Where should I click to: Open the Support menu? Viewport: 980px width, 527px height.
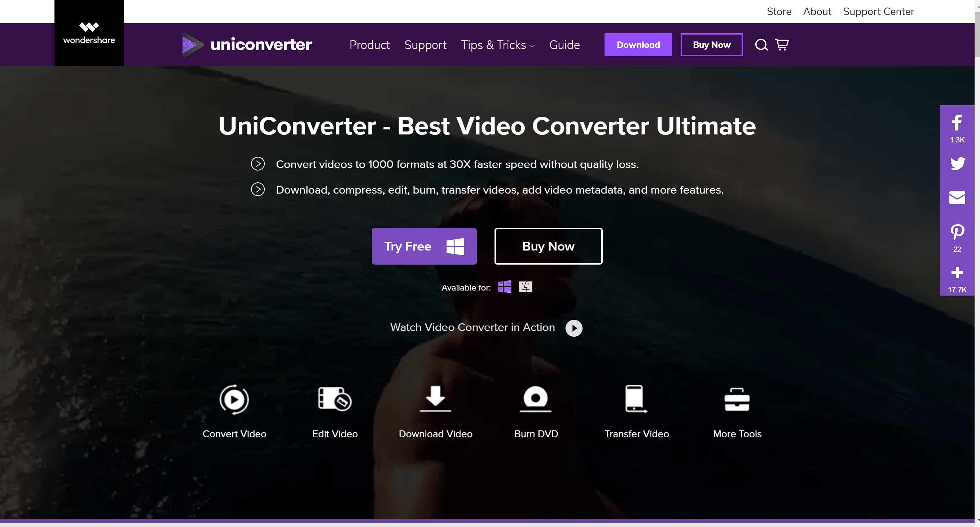pyautogui.click(x=425, y=44)
